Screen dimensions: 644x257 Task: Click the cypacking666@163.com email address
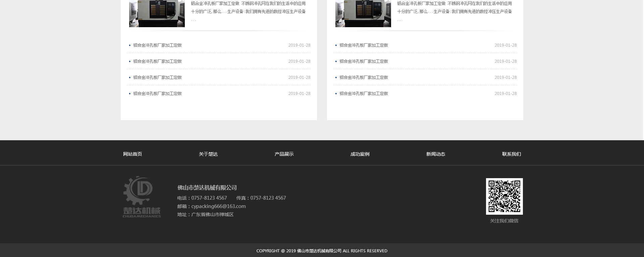[x=218, y=206]
